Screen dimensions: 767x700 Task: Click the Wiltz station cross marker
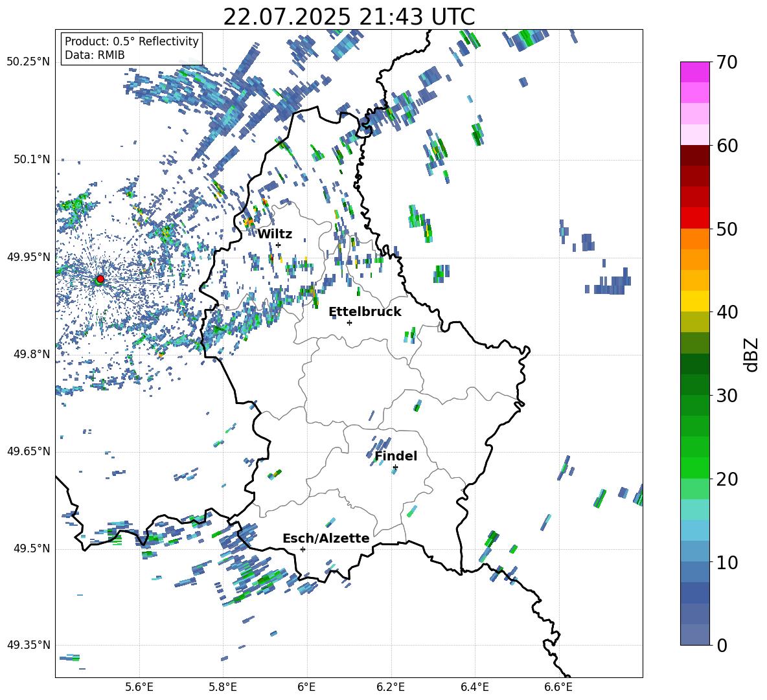(x=279, y=245)
